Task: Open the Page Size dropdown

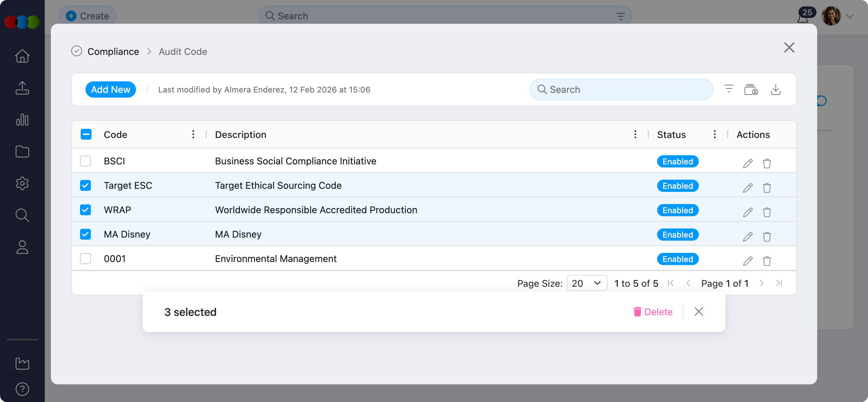Action: click(x=587, y=283)
